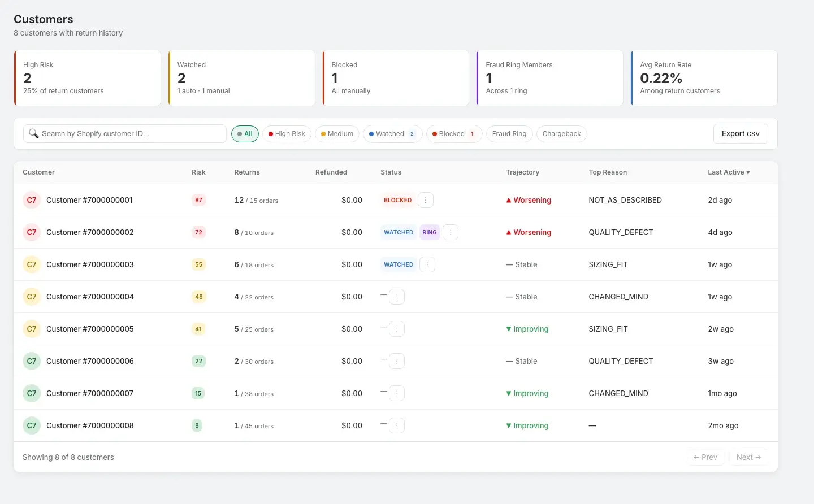Open more options for Customer #7000000005
This screenshot has height=504, width=814.
click(x=397, y=329)
